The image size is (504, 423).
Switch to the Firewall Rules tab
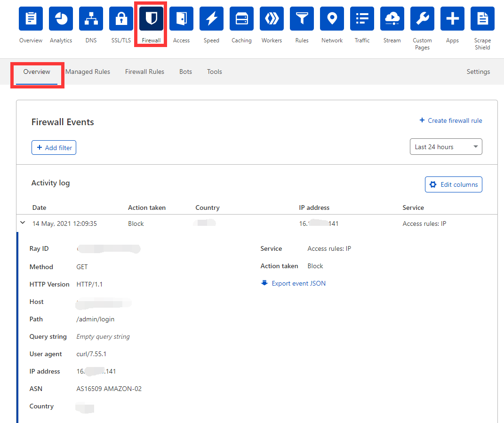[144, 72]
